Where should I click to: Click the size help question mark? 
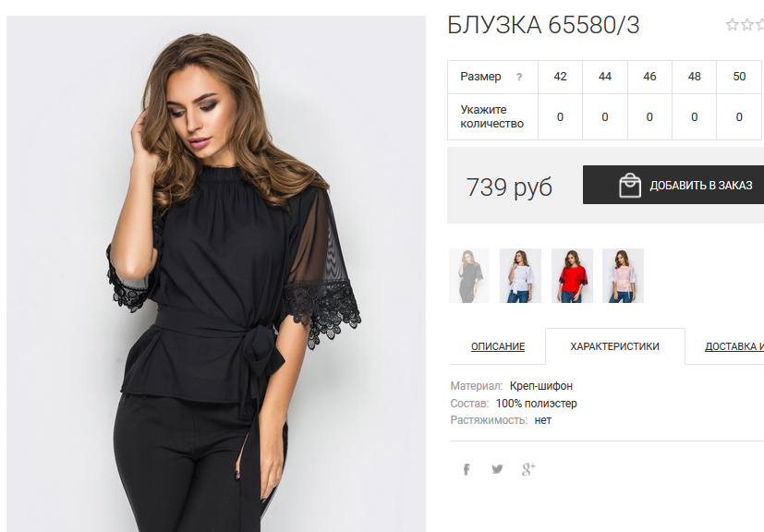pyautogui.click(x=519, y=77)
